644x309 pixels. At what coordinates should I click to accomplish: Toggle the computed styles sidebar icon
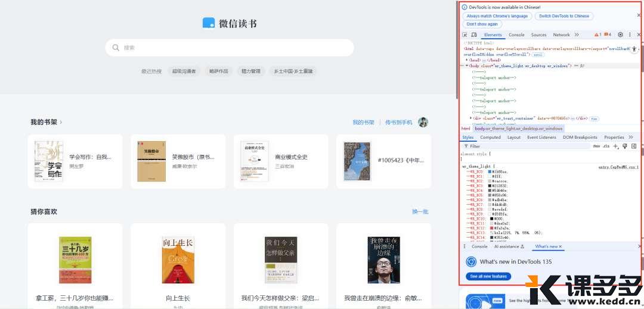634,146
